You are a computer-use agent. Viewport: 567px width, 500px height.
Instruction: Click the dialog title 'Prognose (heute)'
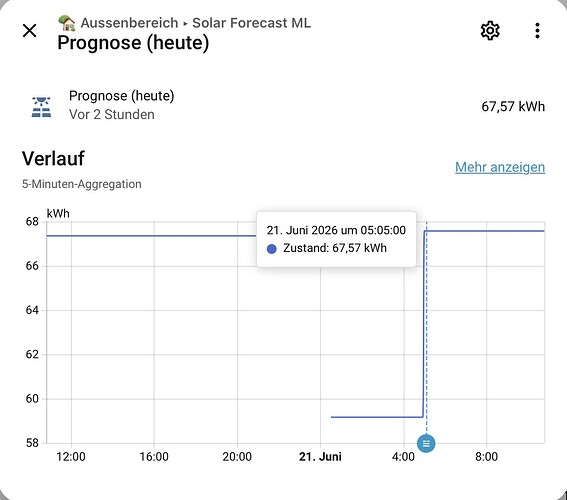(x=133, y=43)
